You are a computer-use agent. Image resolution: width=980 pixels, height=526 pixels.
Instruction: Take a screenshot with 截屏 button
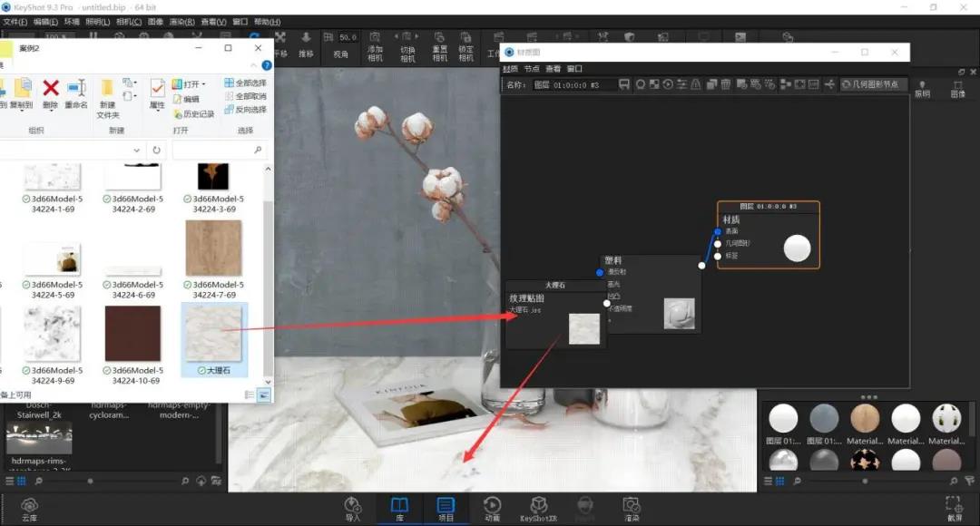point(955,509)
